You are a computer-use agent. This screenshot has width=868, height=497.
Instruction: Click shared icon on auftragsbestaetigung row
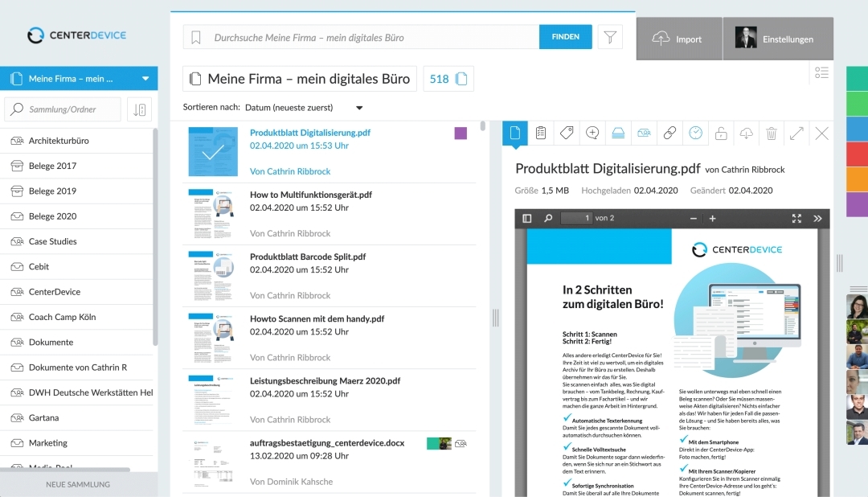click(461, 443)
